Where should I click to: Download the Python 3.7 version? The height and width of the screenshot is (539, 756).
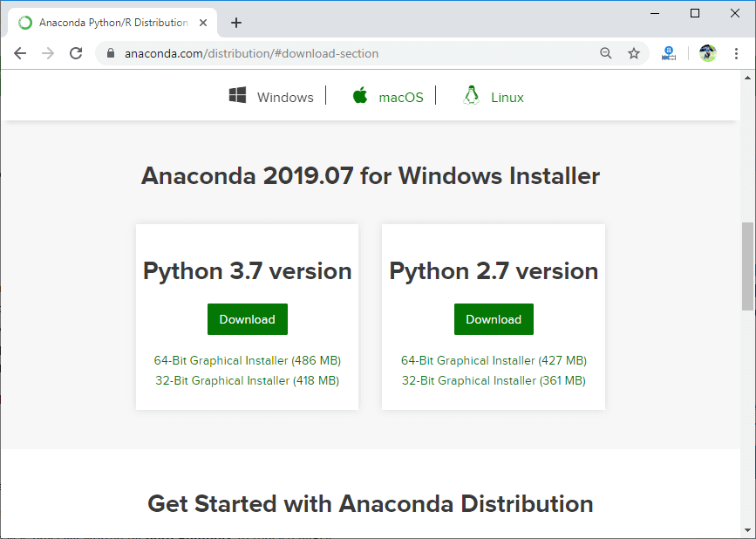[247, 319]
